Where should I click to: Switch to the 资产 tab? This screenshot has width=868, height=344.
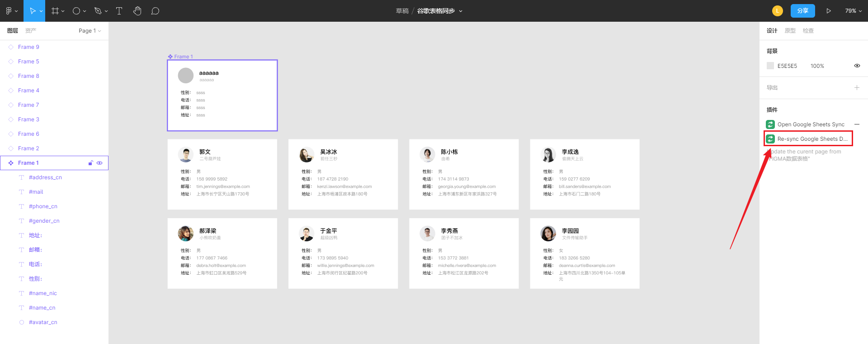31,31
